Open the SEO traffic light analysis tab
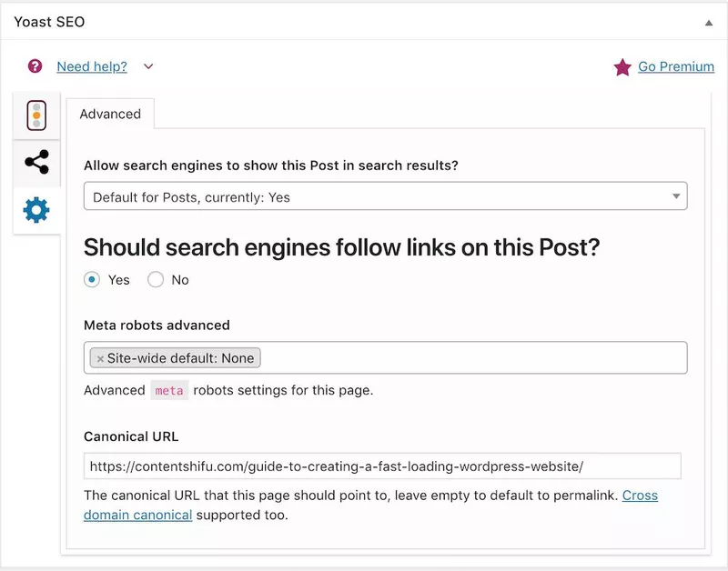This screenshot has width=728, height=571. (x=36, y=115)
